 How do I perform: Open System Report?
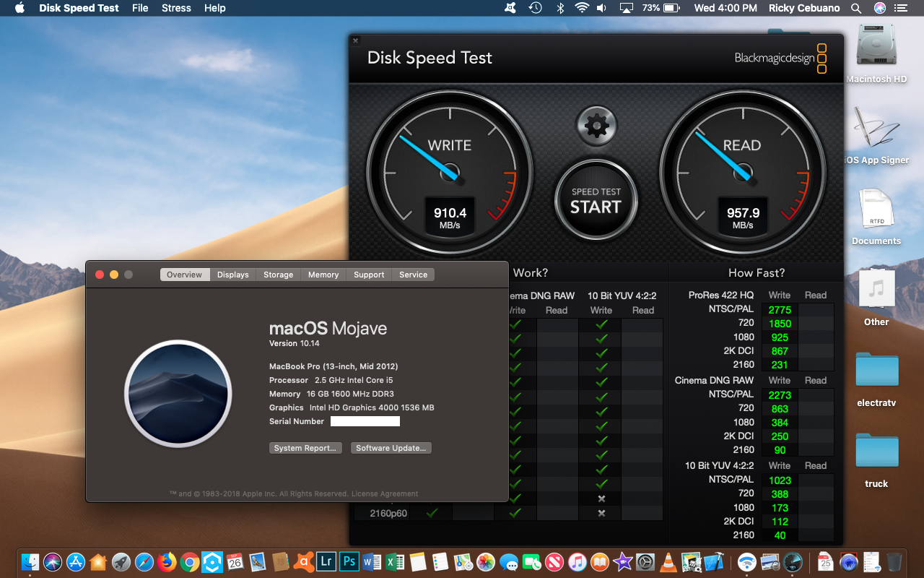tap(305, 448)
